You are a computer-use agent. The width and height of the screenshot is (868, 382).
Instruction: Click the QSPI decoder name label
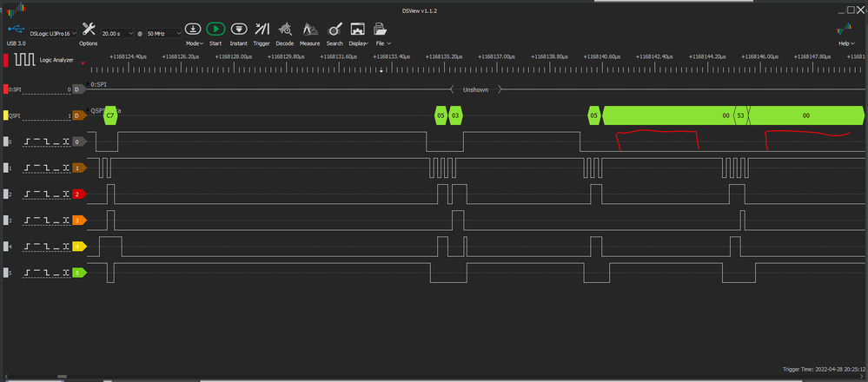coord(16,115)
